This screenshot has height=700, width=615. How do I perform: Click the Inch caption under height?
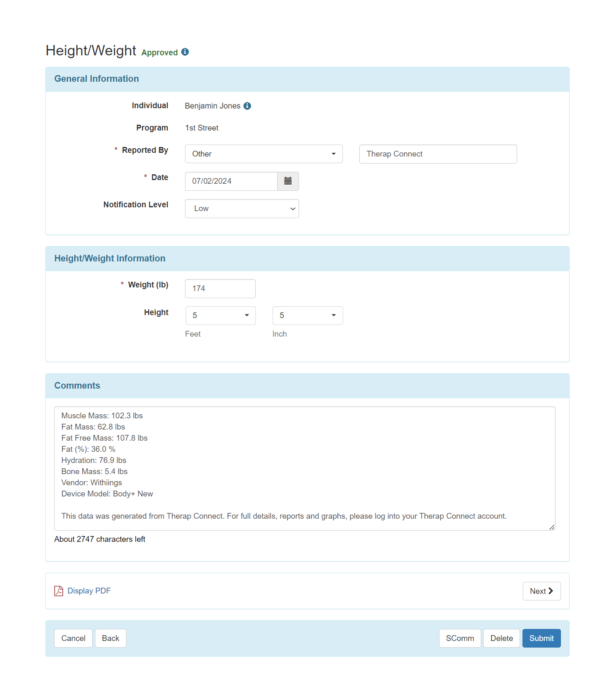(x=280, y=334)
